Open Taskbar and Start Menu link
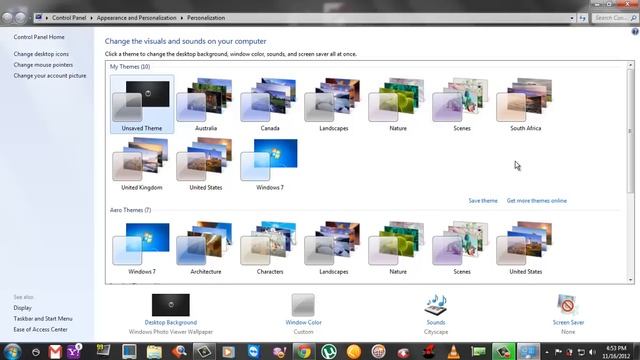Viewport: 640px width, 360px height. pyautogui.click(x=43, y=319)
